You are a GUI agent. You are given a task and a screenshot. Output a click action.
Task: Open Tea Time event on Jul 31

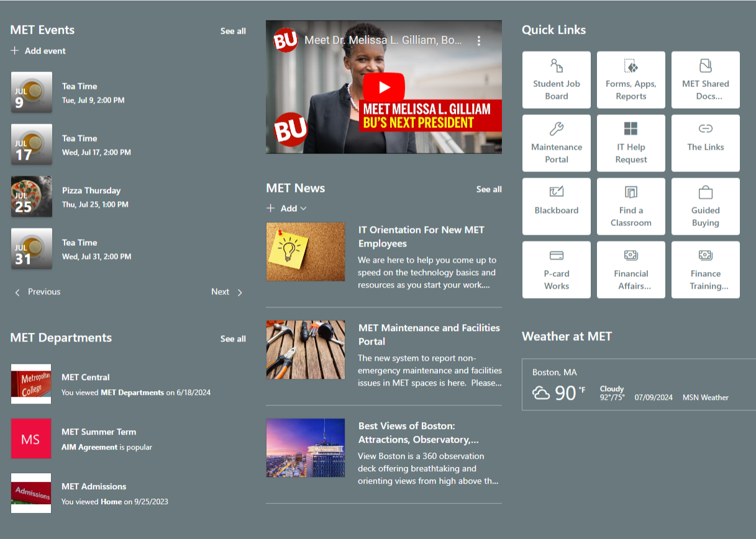pos(80,243)
